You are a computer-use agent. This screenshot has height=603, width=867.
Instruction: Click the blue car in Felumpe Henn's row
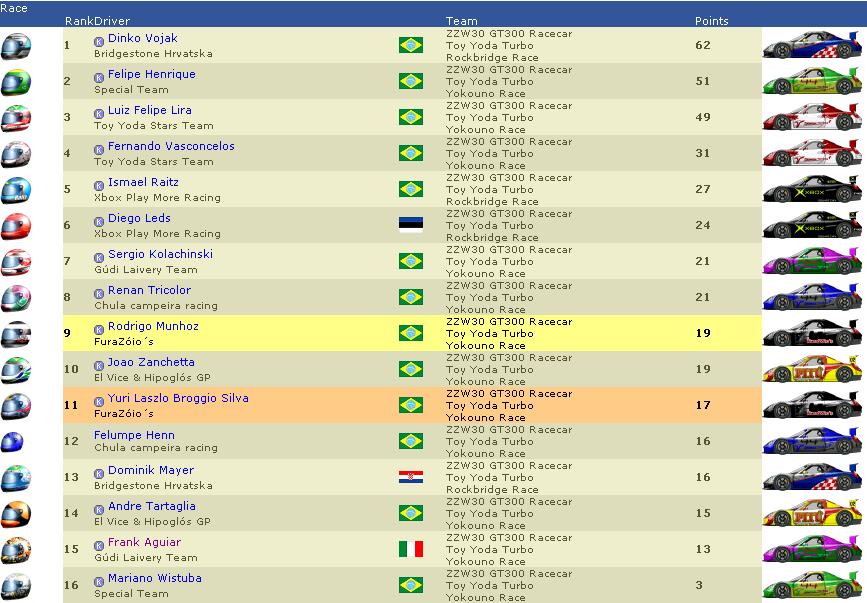click(812, 441)
